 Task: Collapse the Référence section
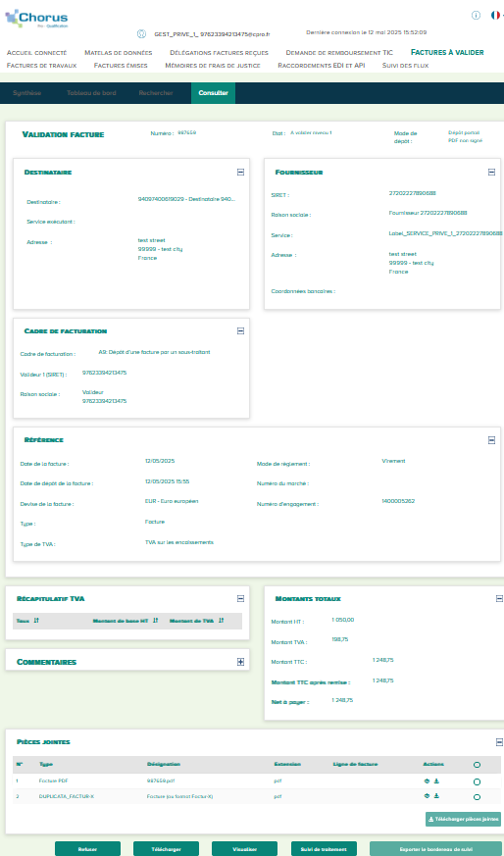(x=491, y=440)
